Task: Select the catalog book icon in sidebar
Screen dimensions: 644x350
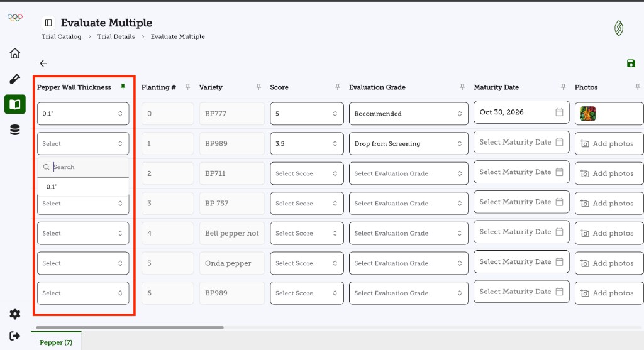Action: pos(15,104)
